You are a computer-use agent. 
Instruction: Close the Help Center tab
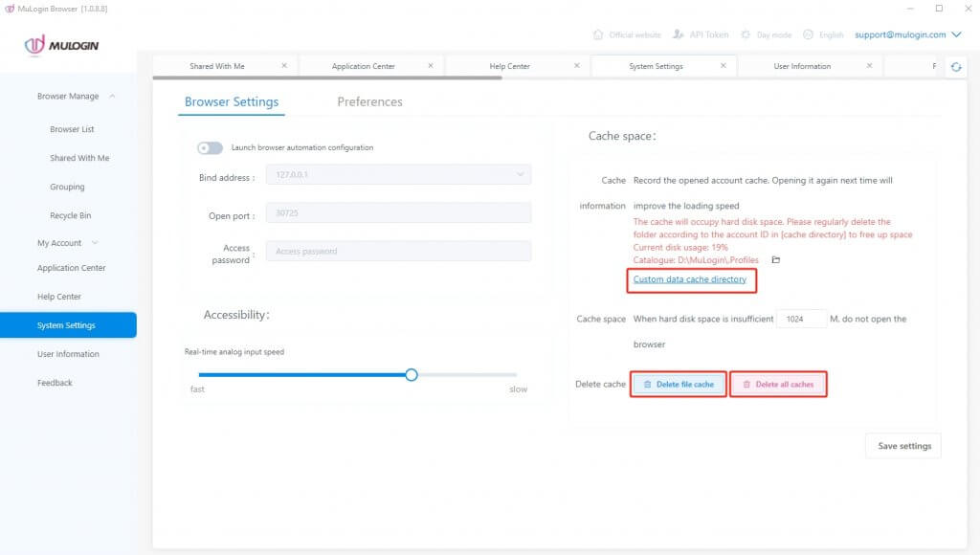pos(577,66)
